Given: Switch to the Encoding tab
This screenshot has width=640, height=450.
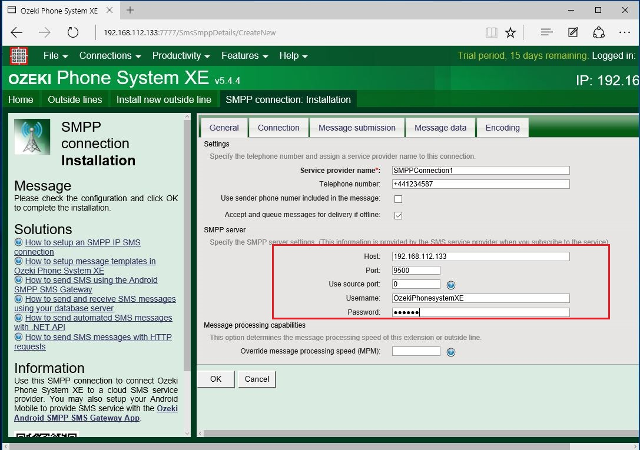Looking at the screenshot, I should [x=502, y=128].
